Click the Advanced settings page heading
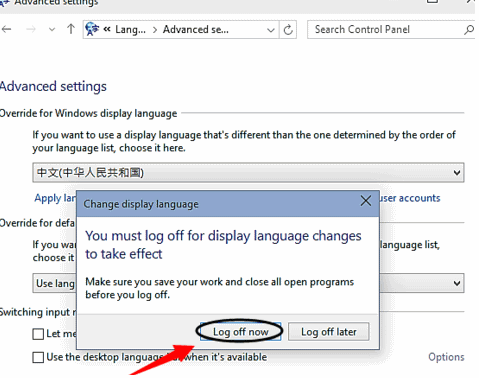The width and height of the screenshot is (479, 378). (x=53, y=87)
